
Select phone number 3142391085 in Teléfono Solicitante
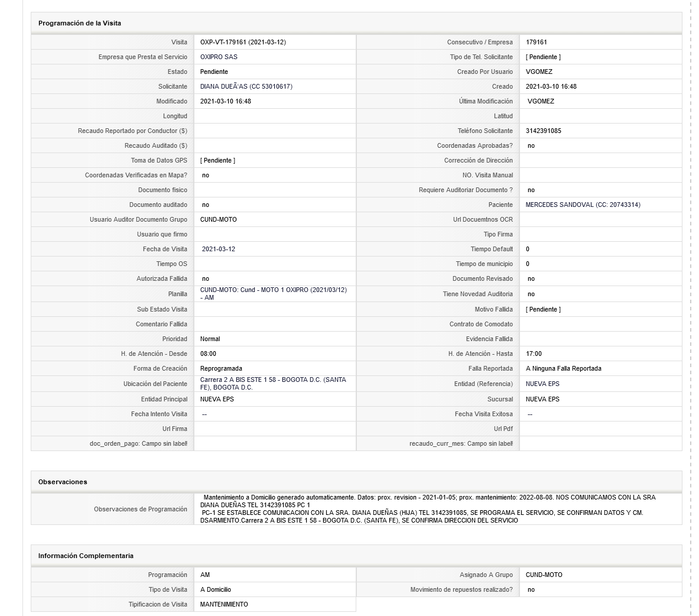tap(544, 131)
